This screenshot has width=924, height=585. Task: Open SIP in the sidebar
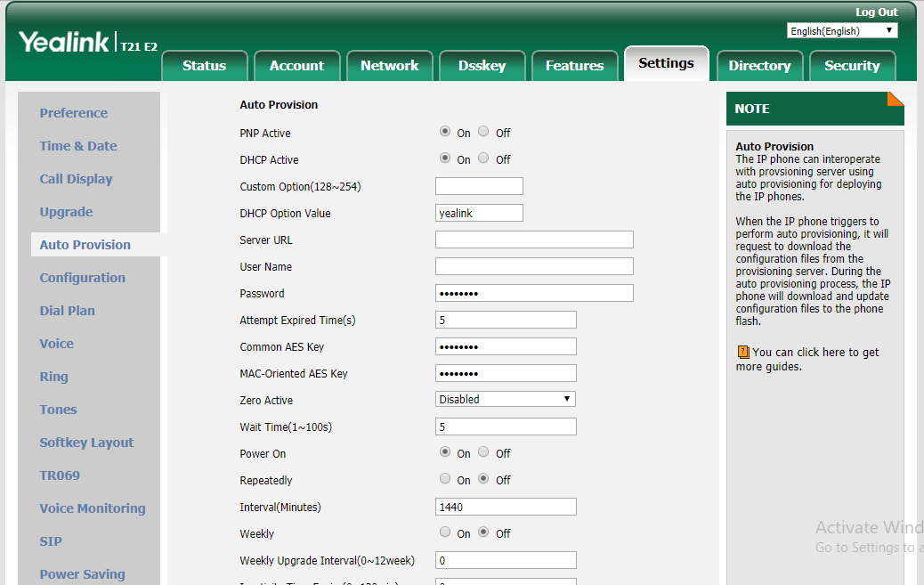(x=51, y=541)
